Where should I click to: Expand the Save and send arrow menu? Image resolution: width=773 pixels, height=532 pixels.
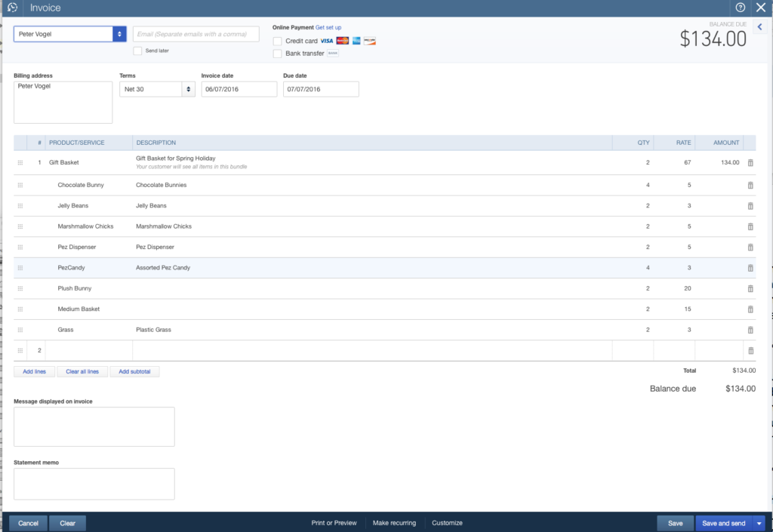(759, 523)
